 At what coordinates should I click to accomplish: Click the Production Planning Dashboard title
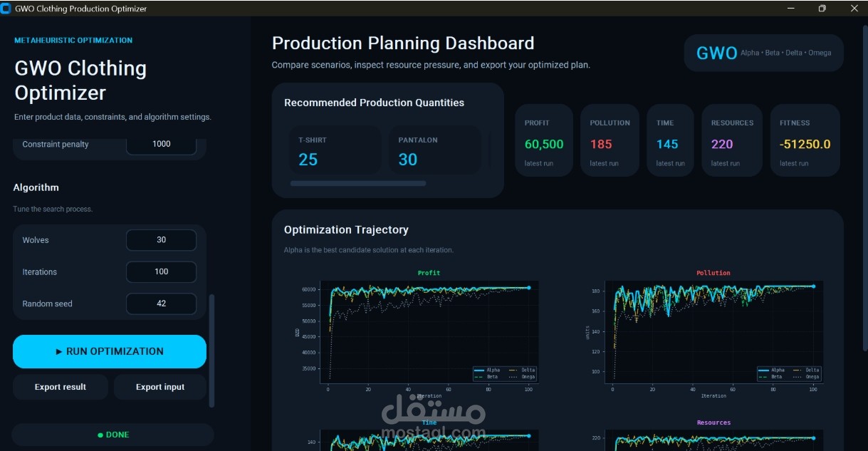pos(403,43)
